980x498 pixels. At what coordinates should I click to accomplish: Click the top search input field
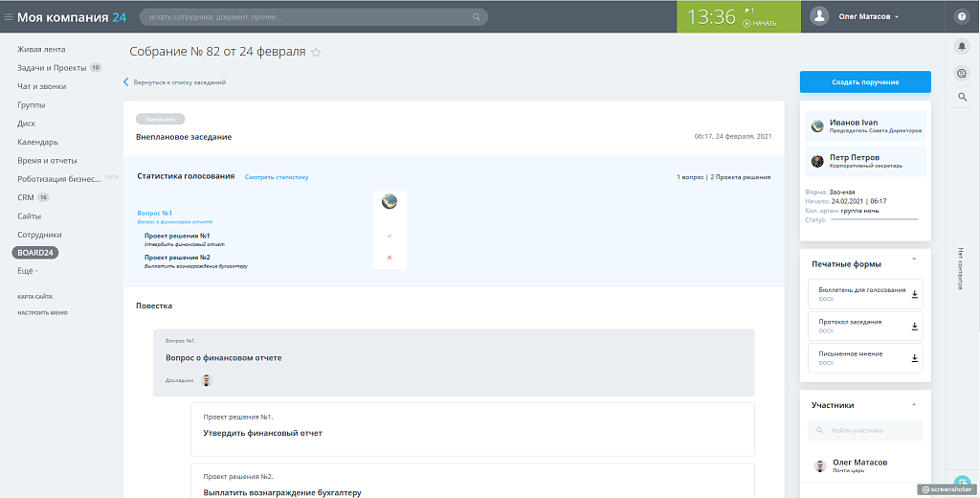[x=313, y=17]
